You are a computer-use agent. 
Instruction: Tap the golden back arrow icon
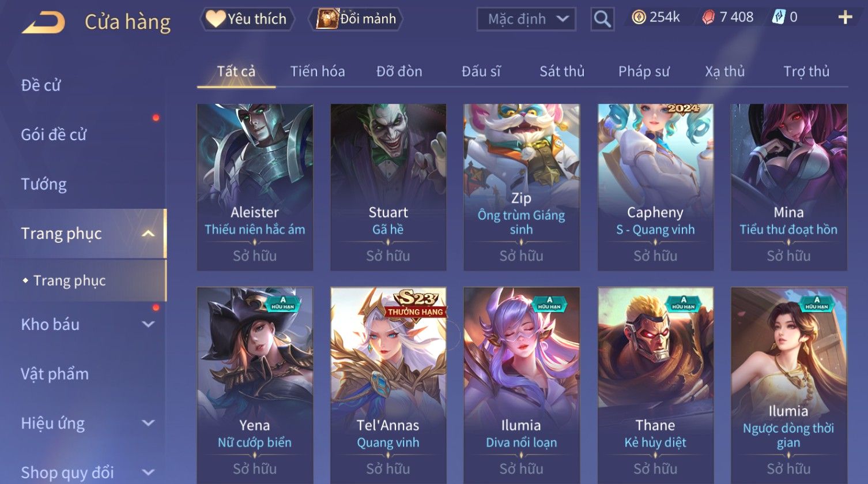click(x=44, y=22)
